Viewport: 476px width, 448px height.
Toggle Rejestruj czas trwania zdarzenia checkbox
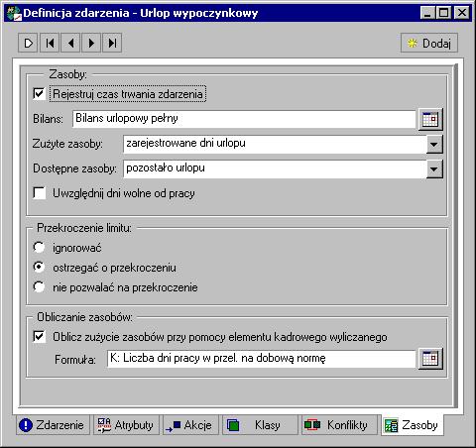pyautogui.click(x=40, y=94)
